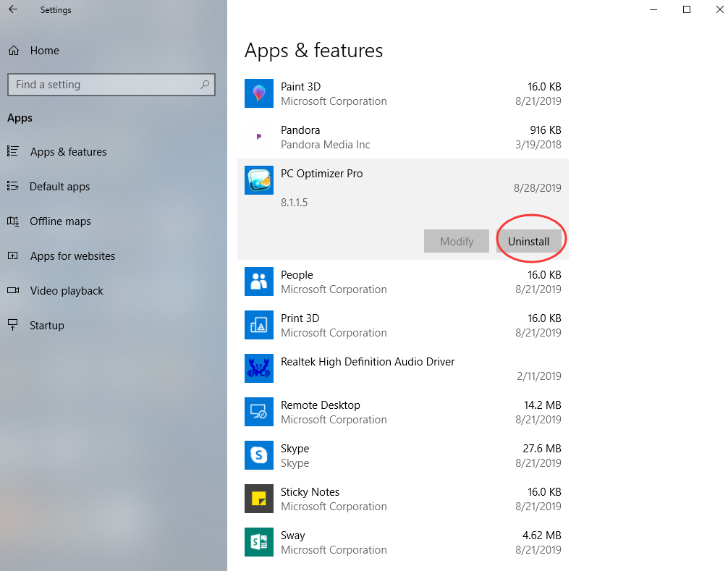Screen dimensions: 728x571
Task: Click the Modify button
Action: [x=457, y=241]
